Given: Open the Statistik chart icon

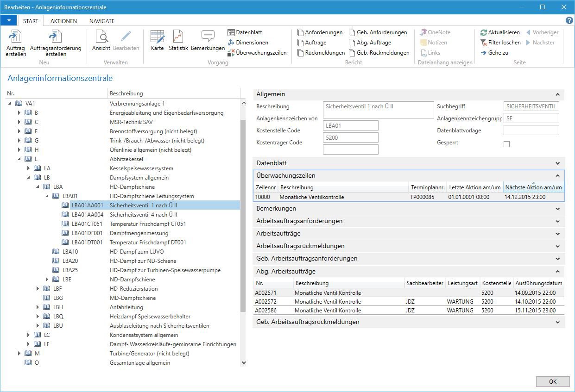Looking at the screenshot, I should point(178,37).
